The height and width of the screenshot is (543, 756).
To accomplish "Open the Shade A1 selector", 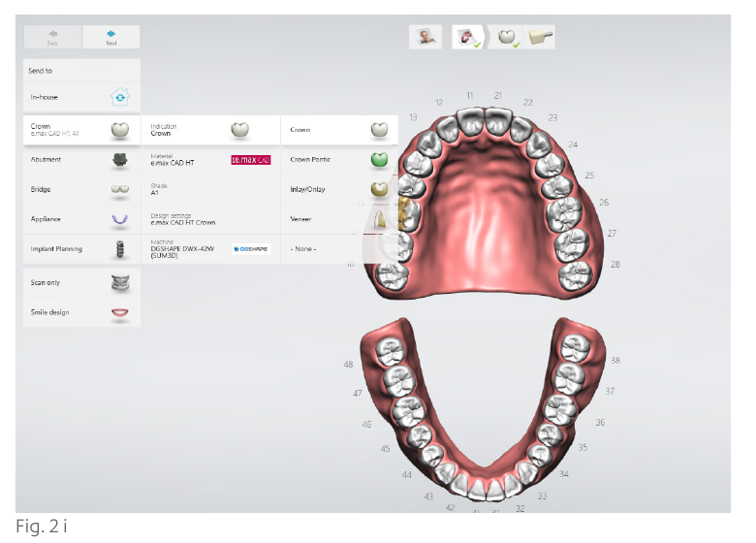I will click(210, 189).
